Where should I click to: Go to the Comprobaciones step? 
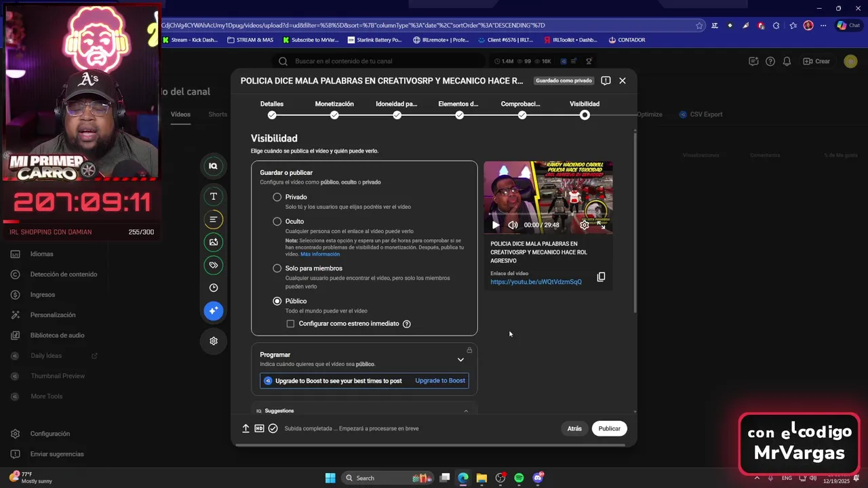[521, 109]
